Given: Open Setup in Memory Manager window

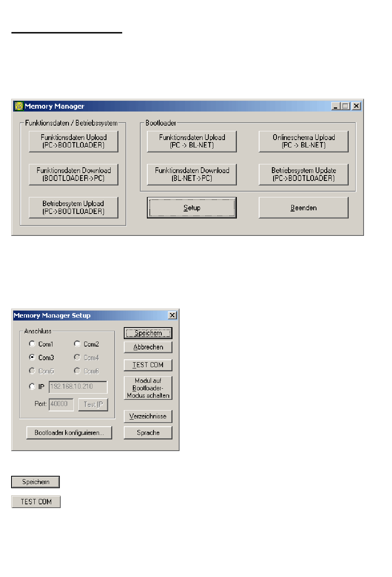Looking at the screenshot, I should click(192, 208).
